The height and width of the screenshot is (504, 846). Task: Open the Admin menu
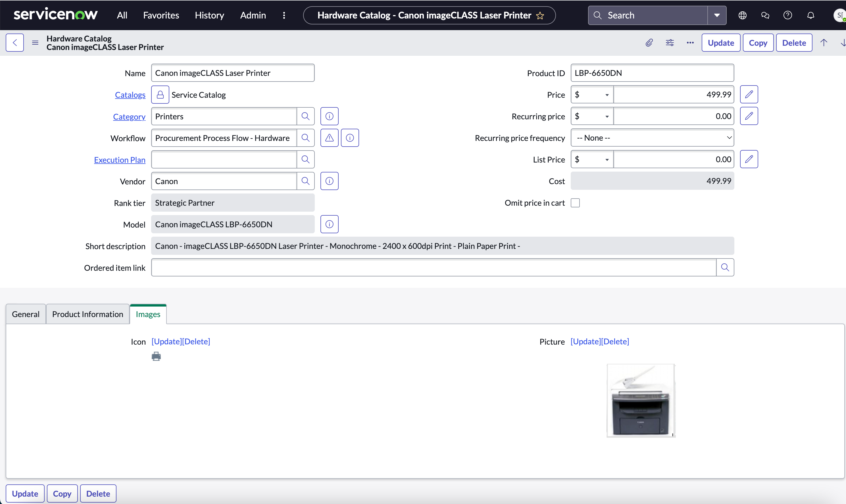pyautogui.click(x=253, y=15)
